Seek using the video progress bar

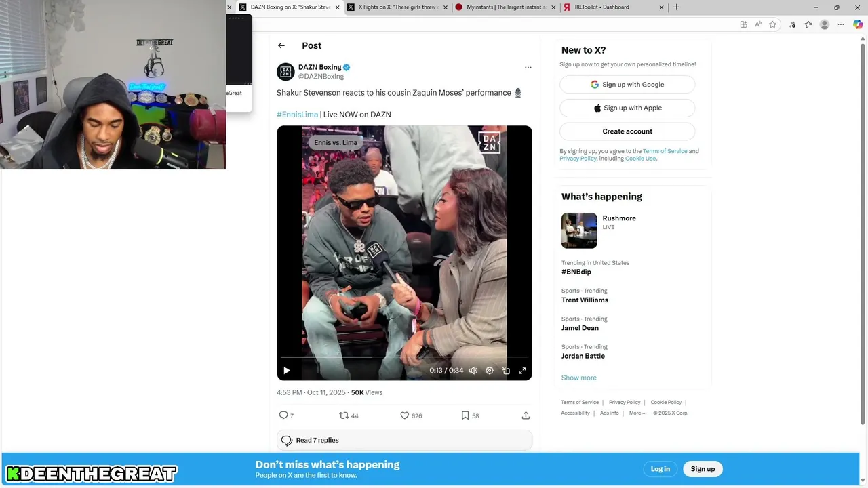pyautogui.click(x=404, y=357)
